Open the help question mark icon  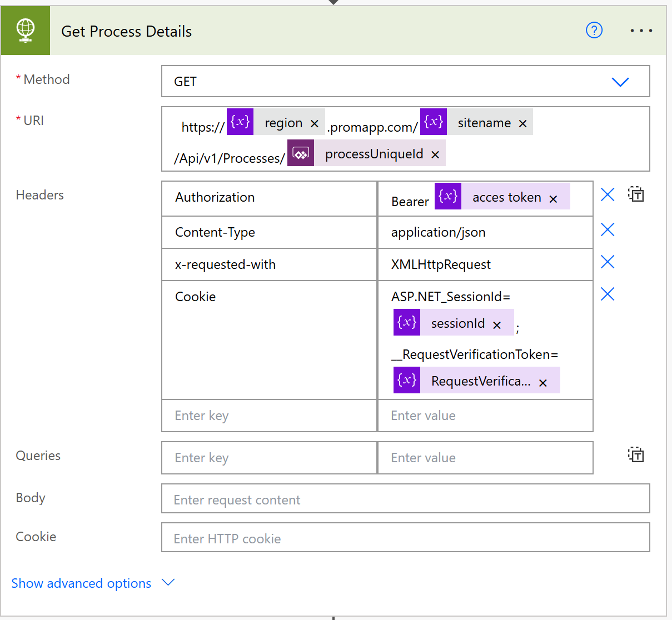594,30
